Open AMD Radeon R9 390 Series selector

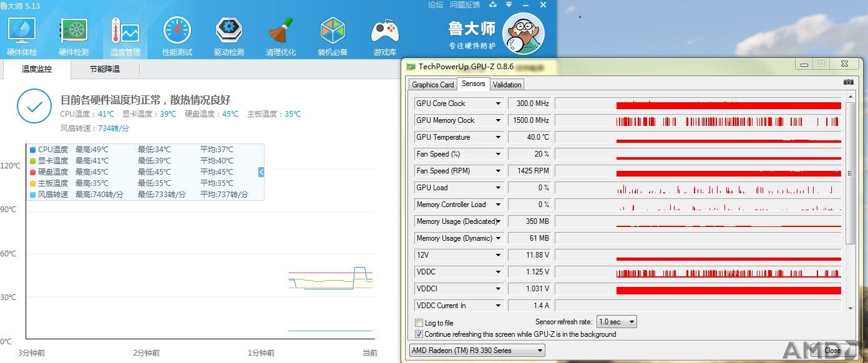(477, 351)
